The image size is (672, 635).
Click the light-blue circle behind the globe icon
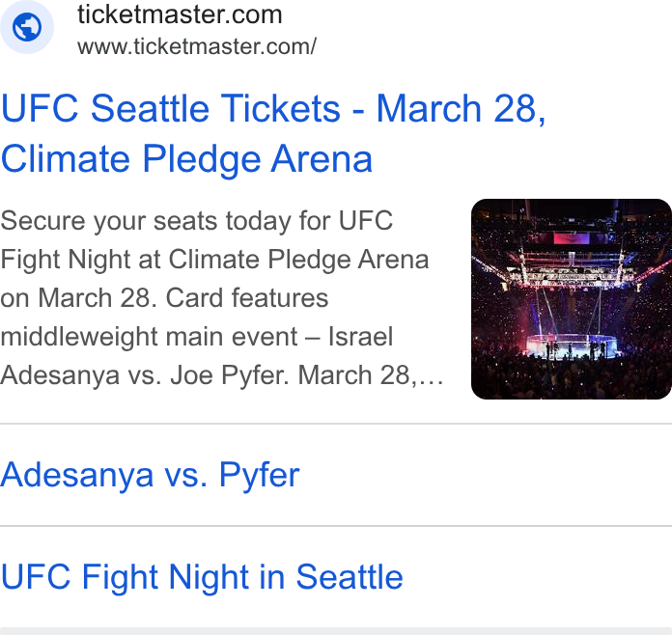click(x=27, y=27)
